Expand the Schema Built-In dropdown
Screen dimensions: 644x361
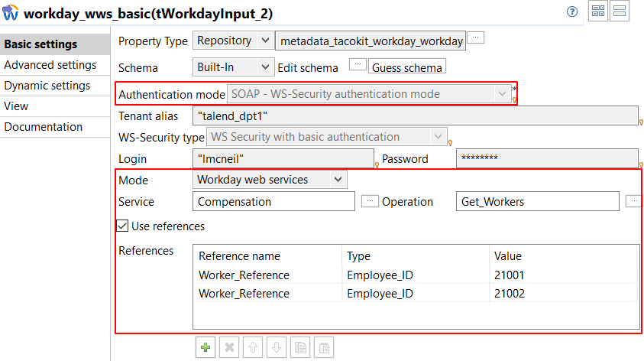pyautogui.click(x=232, y=67)
